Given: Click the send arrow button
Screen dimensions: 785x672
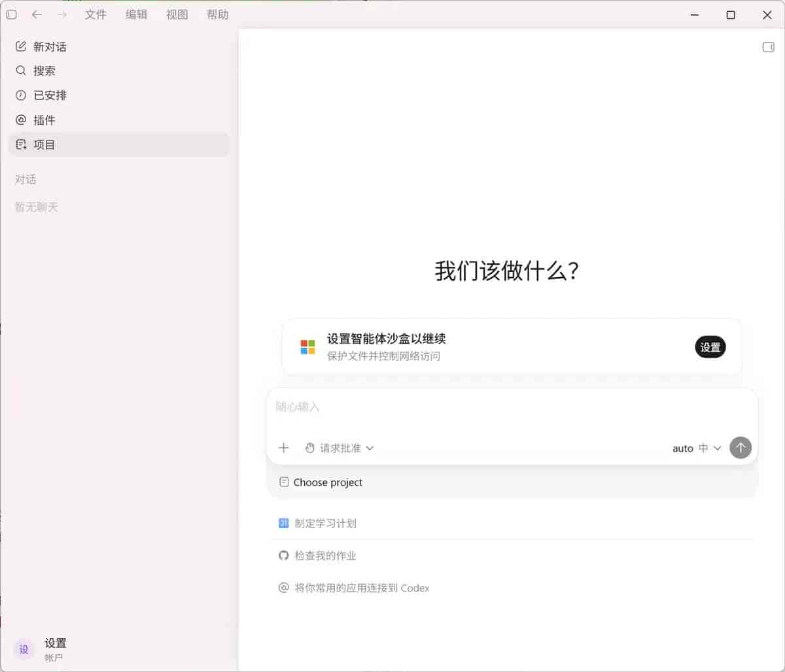Looking at the screenshot, I should tap(741, 448).
